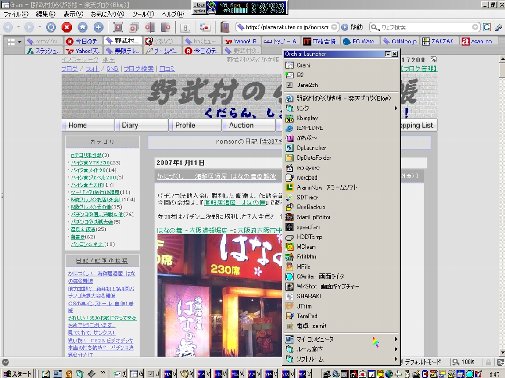Click the restaurant photo in the blog post
Screen dimensions: 505x378
tap(220, 295)
